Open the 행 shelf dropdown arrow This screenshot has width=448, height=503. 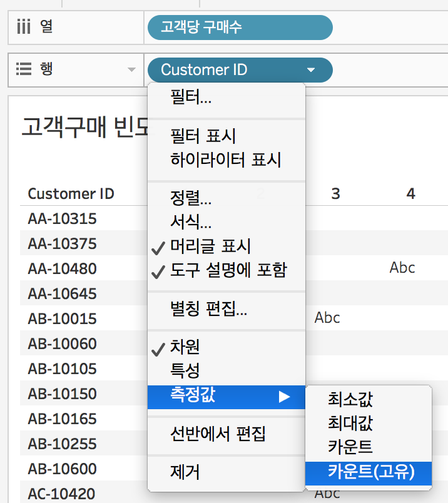131,69
